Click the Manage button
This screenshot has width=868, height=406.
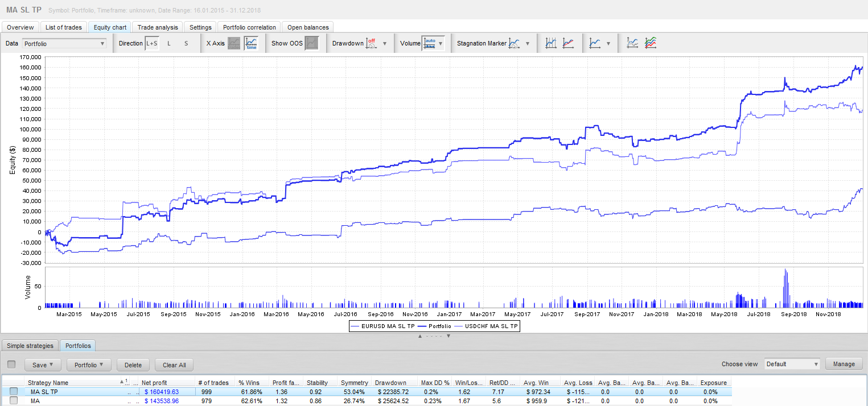pyautogui.click(x=844, y=364)
